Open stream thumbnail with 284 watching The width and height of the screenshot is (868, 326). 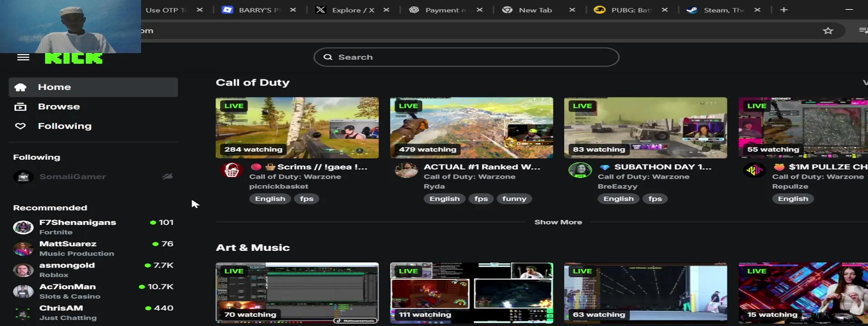pyautogui.click(x=297, y=128)
